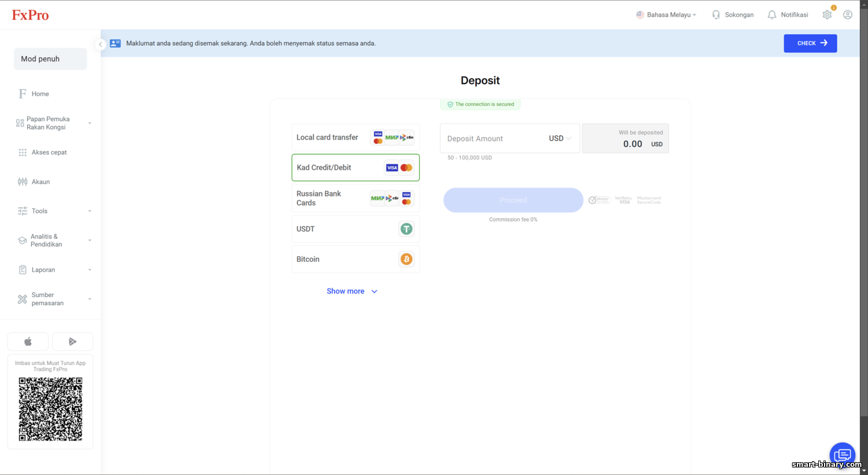Select the Bitcoin payment method
This screenshot has height=475, width=868.
(x=355, y=259)
